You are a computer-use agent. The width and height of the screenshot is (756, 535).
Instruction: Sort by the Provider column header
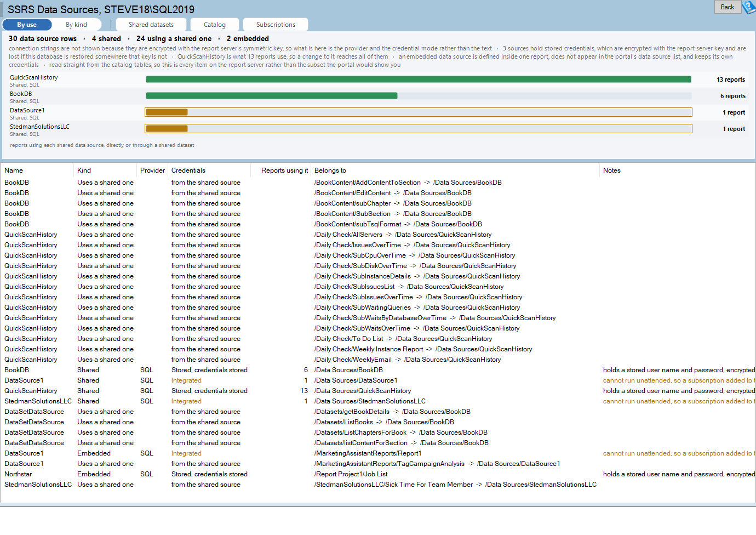tap(152, 170)
